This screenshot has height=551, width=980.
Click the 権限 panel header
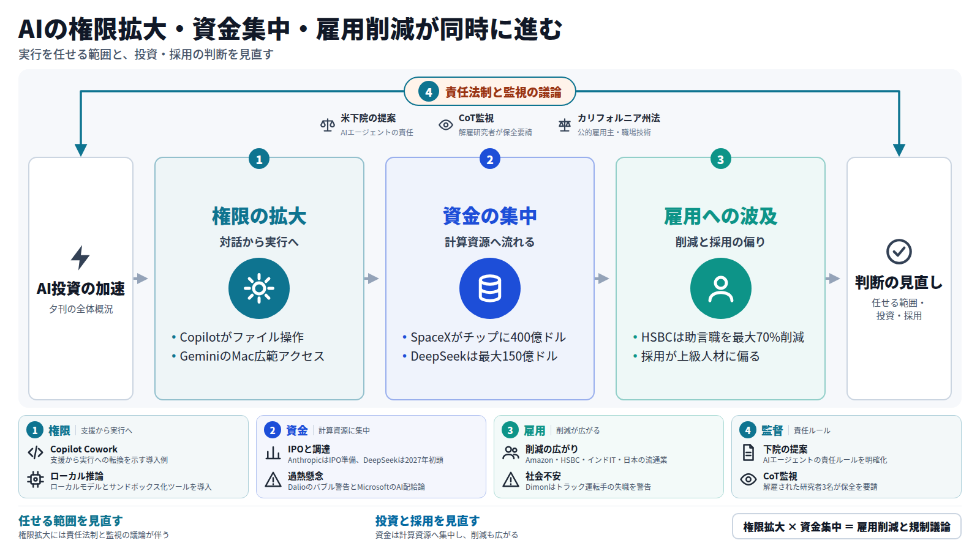coord(59,430)
